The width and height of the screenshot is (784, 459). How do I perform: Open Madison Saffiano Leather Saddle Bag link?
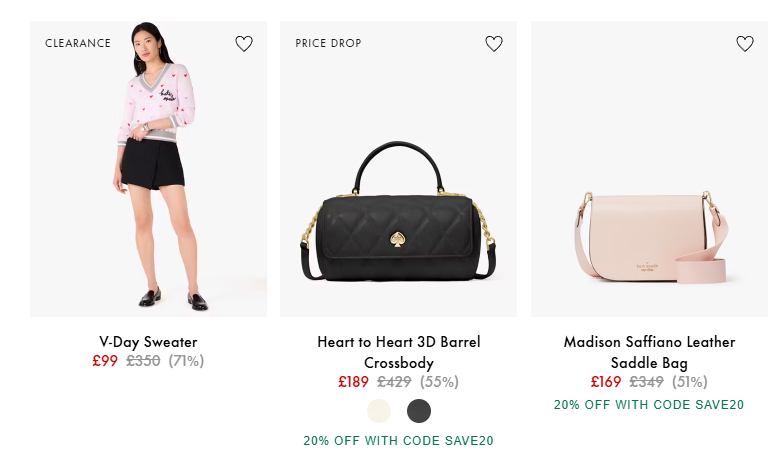(x=649, y=352)
